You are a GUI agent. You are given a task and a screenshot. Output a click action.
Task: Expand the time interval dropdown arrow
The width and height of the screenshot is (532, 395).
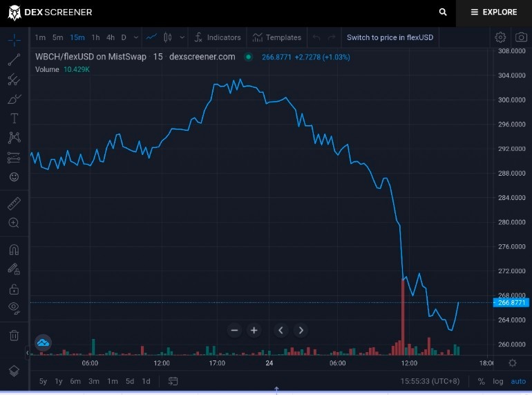[135, 37]
